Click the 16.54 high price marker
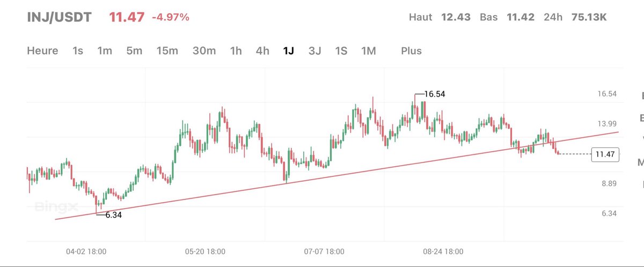 (x=434, y=94)
